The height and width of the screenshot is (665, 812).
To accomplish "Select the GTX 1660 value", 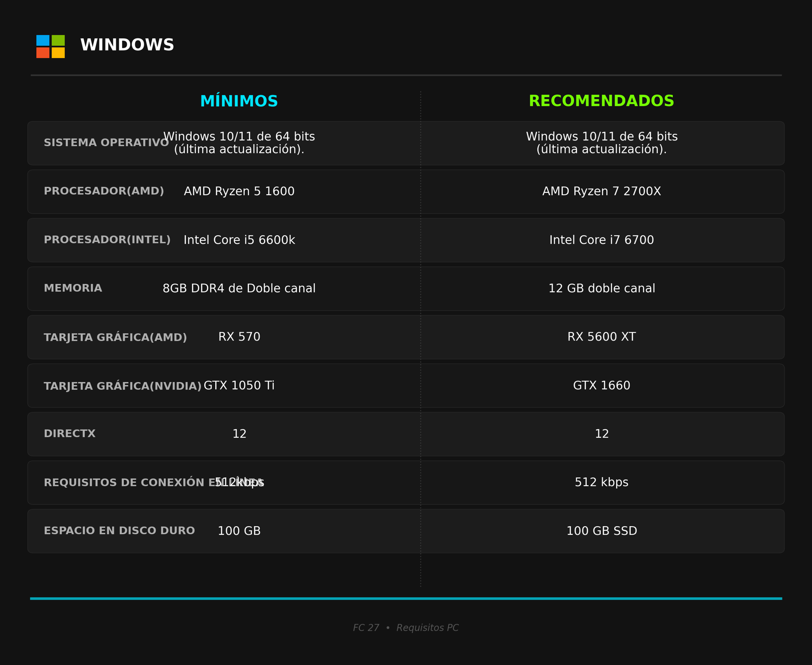I will [x=602, y=386].
